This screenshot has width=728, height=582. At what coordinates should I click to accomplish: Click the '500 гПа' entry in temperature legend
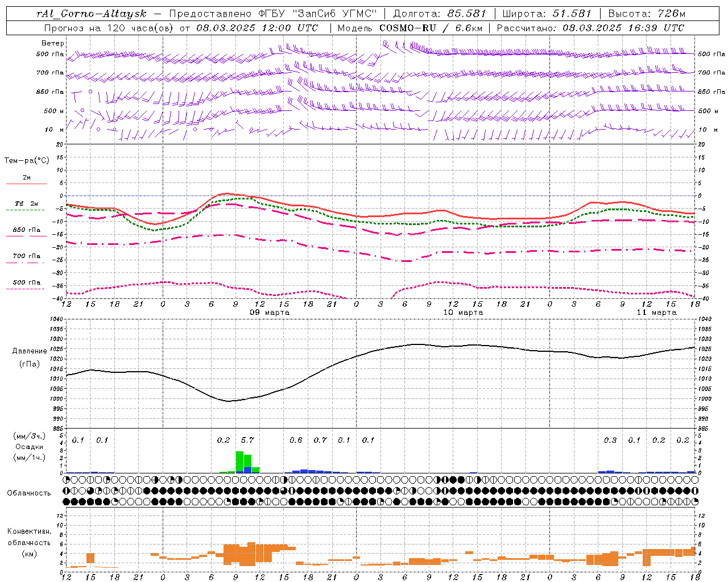coord(27,282)
